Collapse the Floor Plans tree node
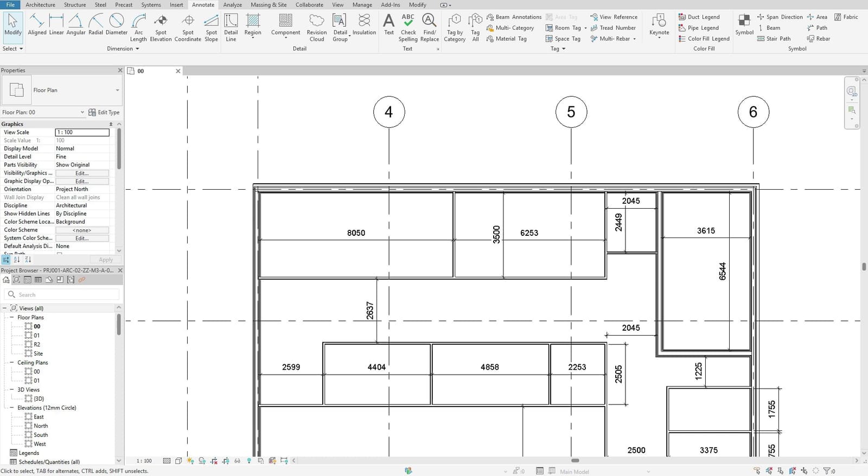Image resolution: width=868 pixels, height=476 pixels. pyautogui.click(x=12, y=317)
